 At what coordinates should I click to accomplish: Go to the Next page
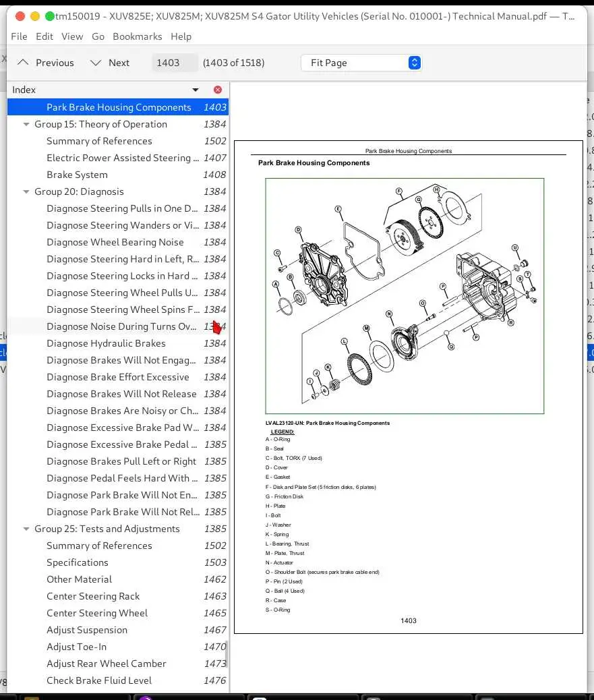110,63
